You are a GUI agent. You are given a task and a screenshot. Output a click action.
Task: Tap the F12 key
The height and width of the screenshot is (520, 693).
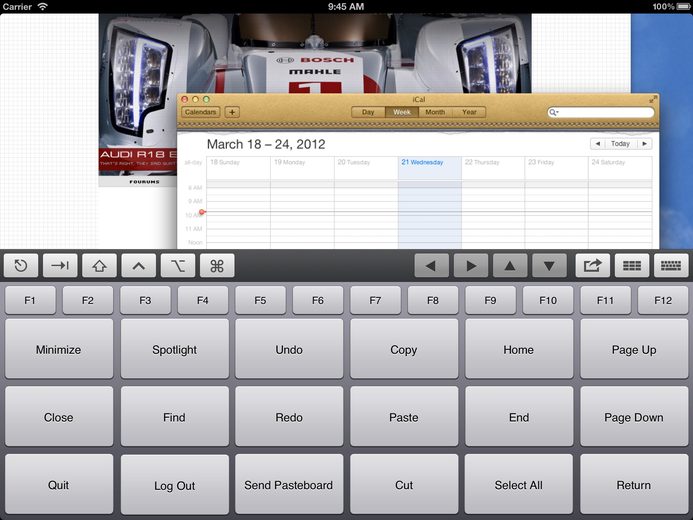coord(663,300)
